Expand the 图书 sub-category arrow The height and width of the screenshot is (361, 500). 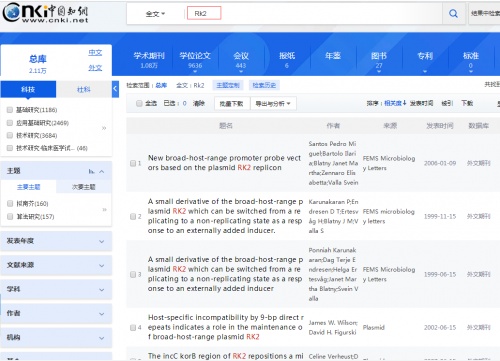pyautogui.click(x=379, y=72)
